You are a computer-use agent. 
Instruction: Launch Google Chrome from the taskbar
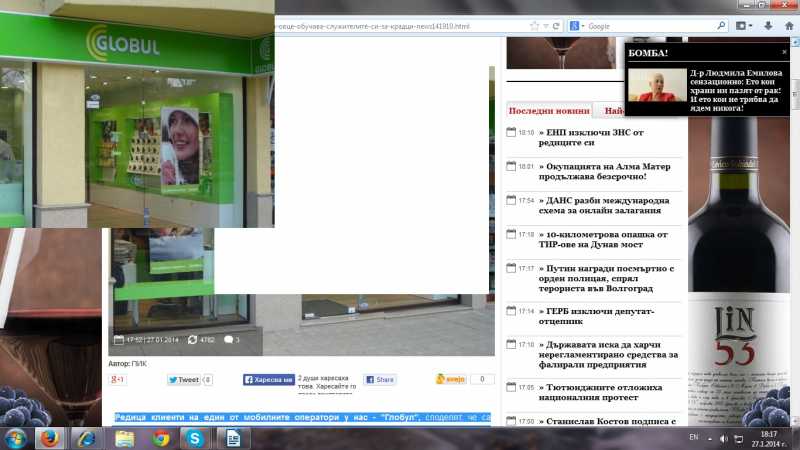tap(161, 439)
